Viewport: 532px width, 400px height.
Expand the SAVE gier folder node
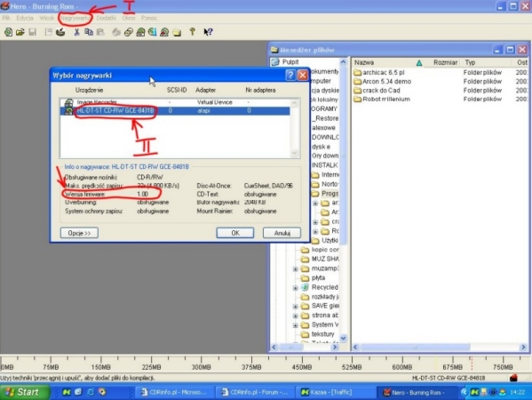pos(296,307)
